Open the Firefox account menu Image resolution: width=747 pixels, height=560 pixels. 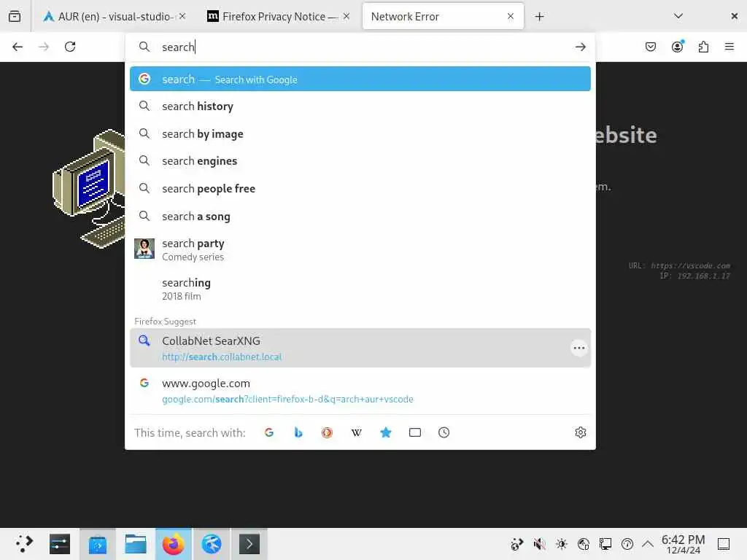[x=677, y=47]
